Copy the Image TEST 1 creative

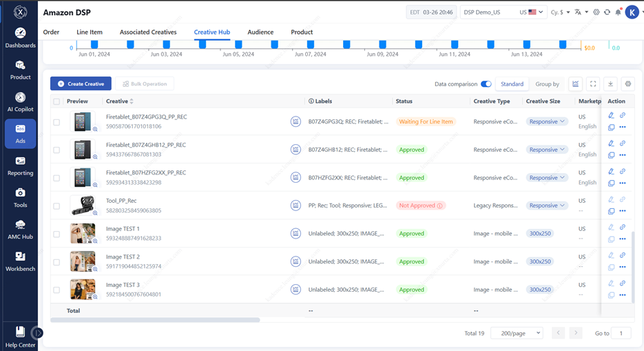click(612, 239)
